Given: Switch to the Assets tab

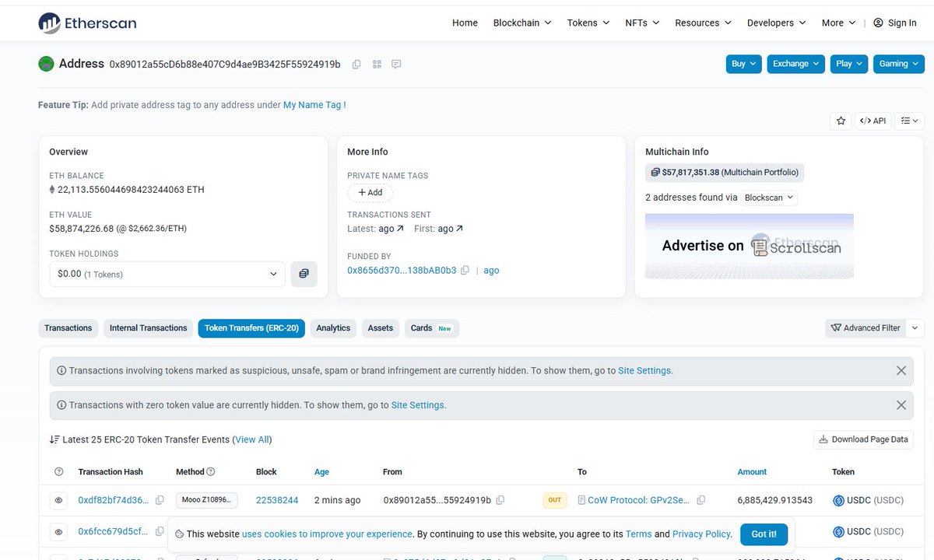Looking at the screenshot, I should [x=381, y=328].
